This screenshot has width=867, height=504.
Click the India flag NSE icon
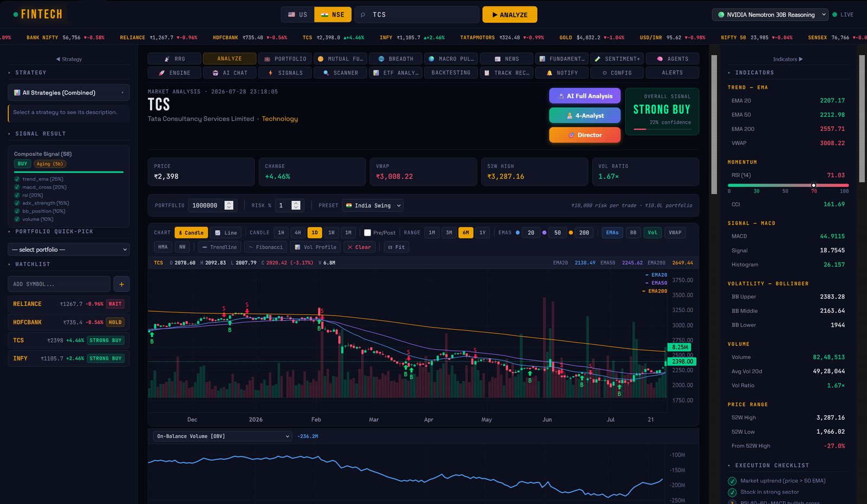pos(325,15)
